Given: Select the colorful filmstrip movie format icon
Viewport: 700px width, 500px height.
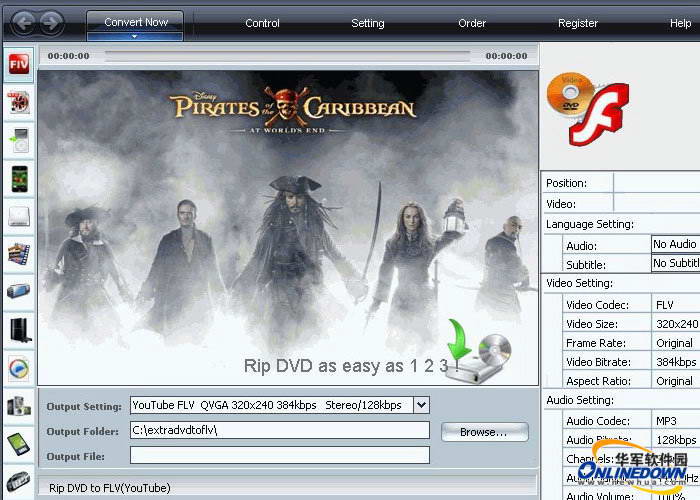Looking at the screenshot, I should click(19, 254).
